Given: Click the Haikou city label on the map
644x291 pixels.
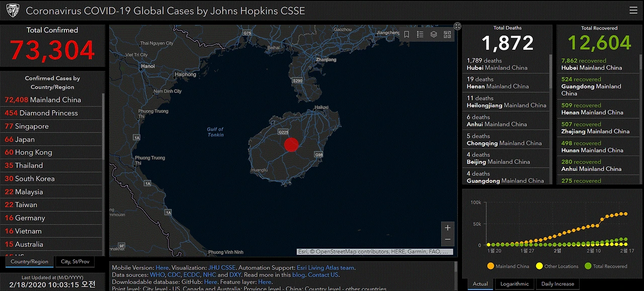Looking at the screenshot, I should tap(321, 107).
